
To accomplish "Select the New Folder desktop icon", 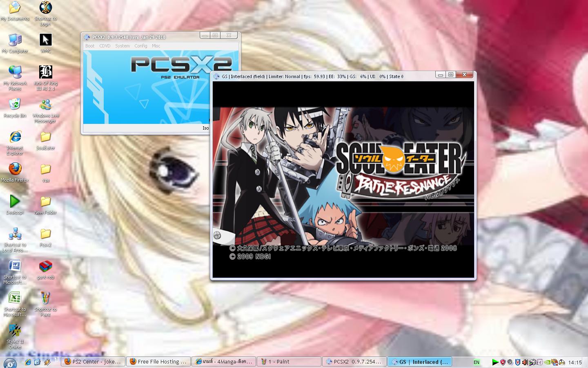I will [45, 204].
